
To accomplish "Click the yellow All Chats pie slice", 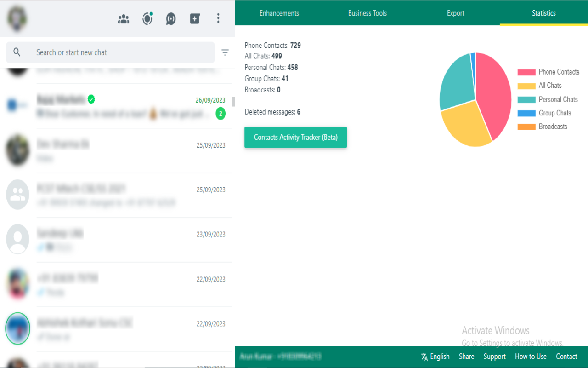I will pos(466,124).
